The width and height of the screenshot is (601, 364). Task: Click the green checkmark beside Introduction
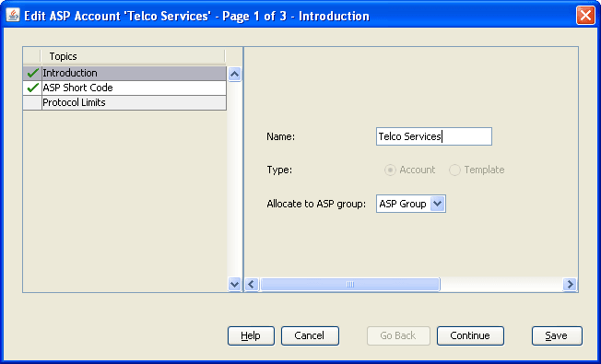point(33,73)
